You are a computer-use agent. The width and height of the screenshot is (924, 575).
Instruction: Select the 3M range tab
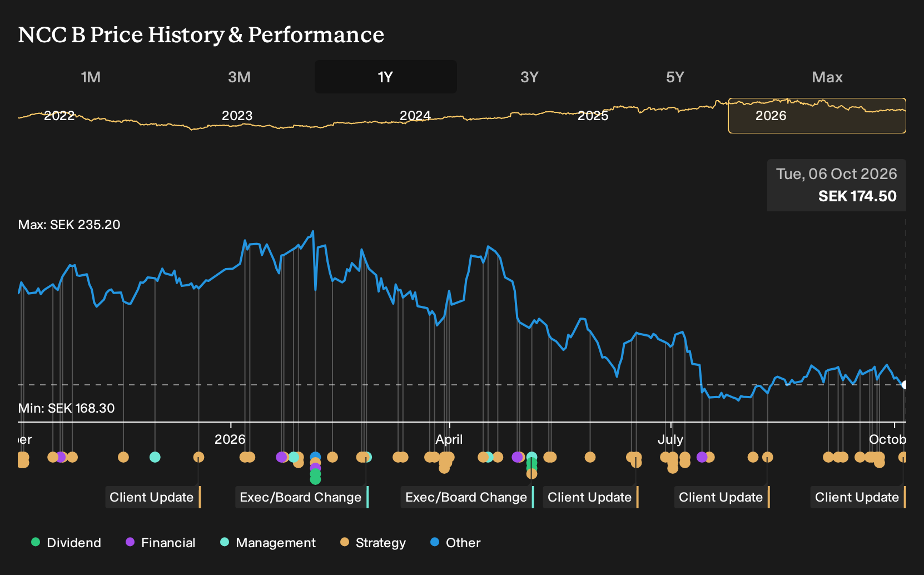coord(239,77)
